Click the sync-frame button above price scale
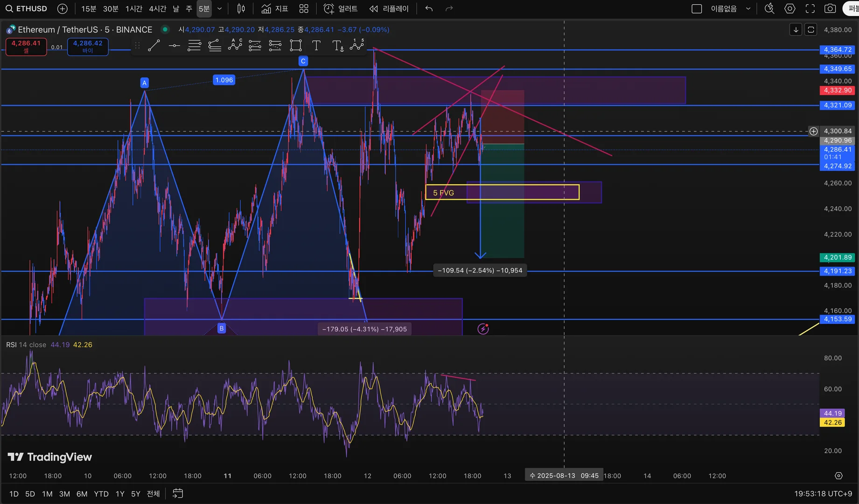This screenshot has height=504, width=859. click(x=811, y=29)
